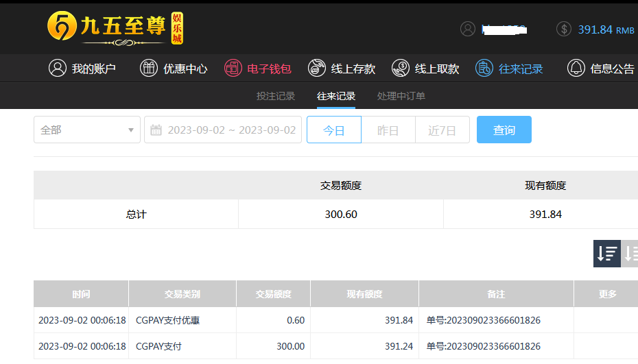Click the 300.60 total transaction value
Image resolution: width=638 pixels, height=364 pixels.
(x=341, y=215)
